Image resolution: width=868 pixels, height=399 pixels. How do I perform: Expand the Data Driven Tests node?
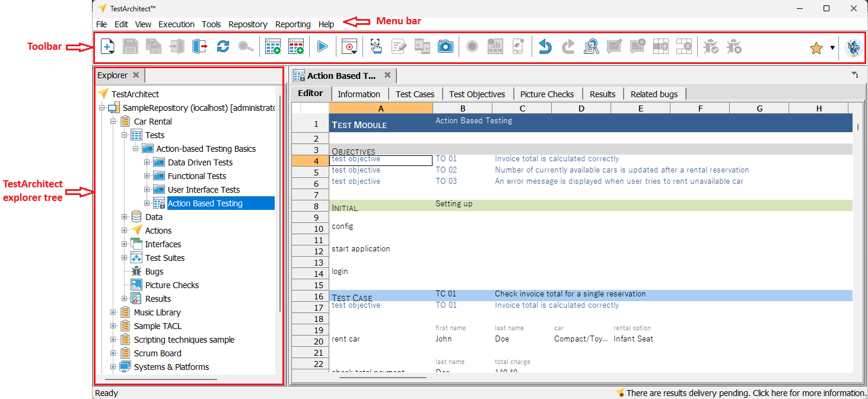147,162
